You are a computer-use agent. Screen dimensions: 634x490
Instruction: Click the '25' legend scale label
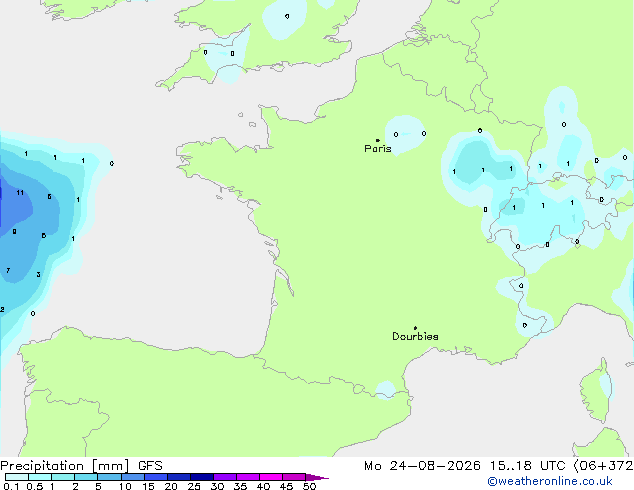[x=194, y=486]
